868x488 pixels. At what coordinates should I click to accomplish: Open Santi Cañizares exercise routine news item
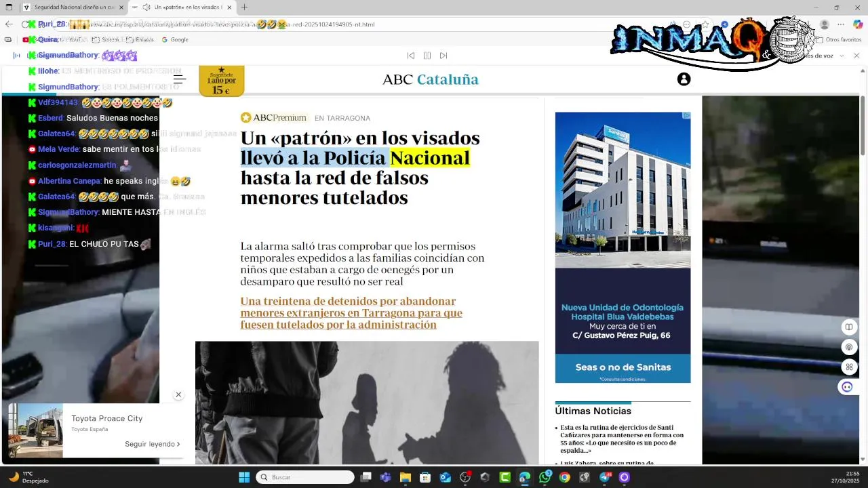(x=622, y=439)
